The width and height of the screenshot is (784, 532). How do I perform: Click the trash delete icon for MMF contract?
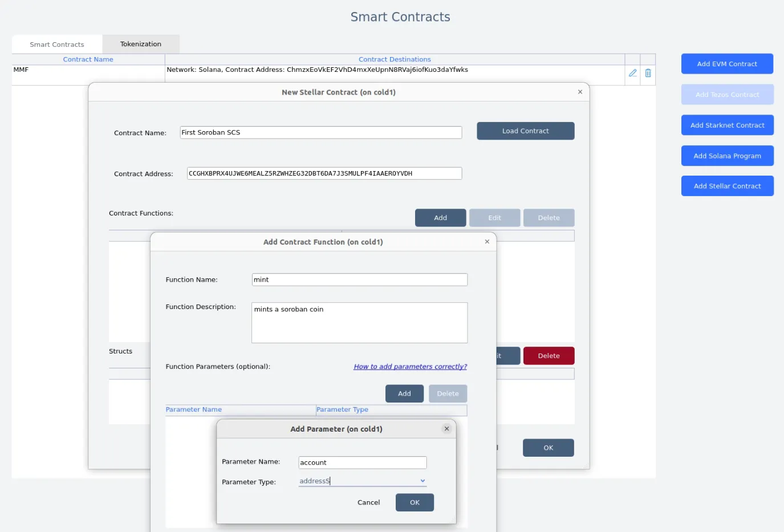648,73
